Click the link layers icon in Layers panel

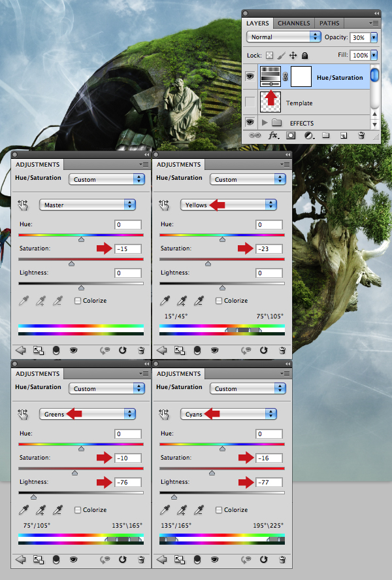click(x=255, y=135)
